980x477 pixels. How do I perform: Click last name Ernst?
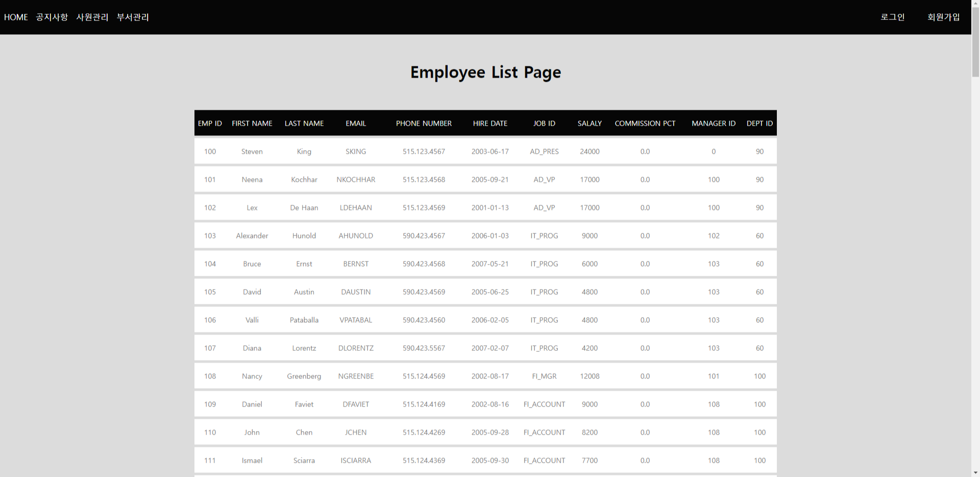pyautogui.click(x=304, y=264)
